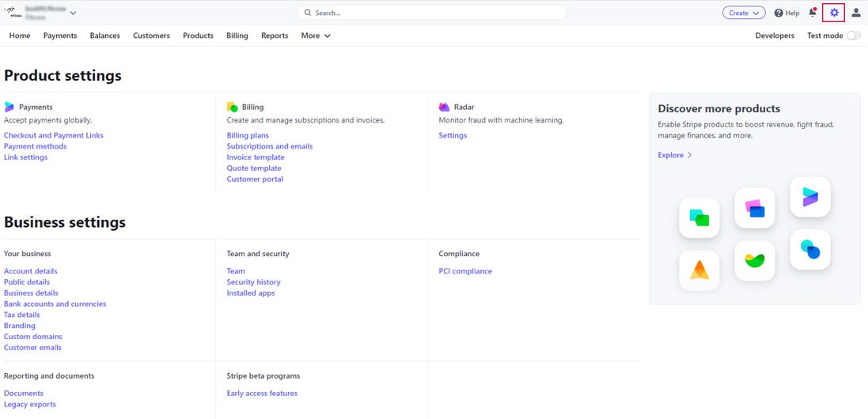
Task: Toggle the Test mode switch
Action: click(x=854, y=36)
